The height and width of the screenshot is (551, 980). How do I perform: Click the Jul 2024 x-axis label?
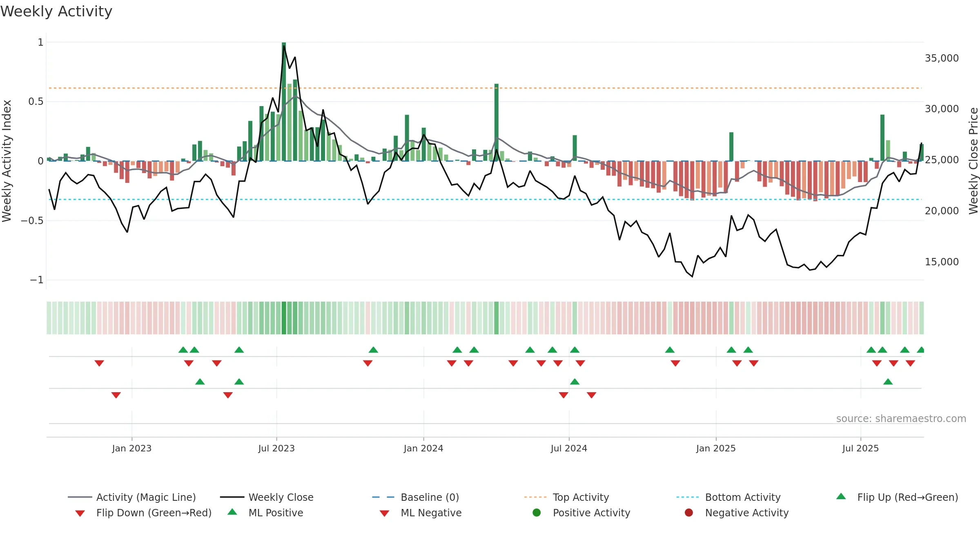coord(569,448)
